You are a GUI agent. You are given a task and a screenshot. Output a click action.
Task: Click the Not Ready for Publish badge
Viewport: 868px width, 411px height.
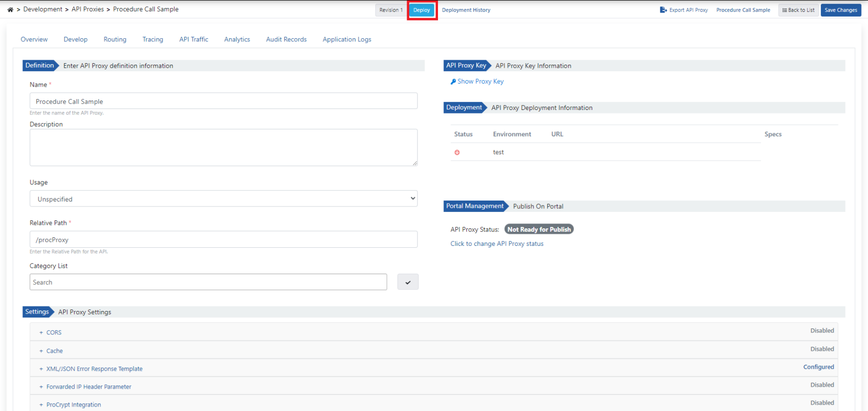(x=539, y=229)
